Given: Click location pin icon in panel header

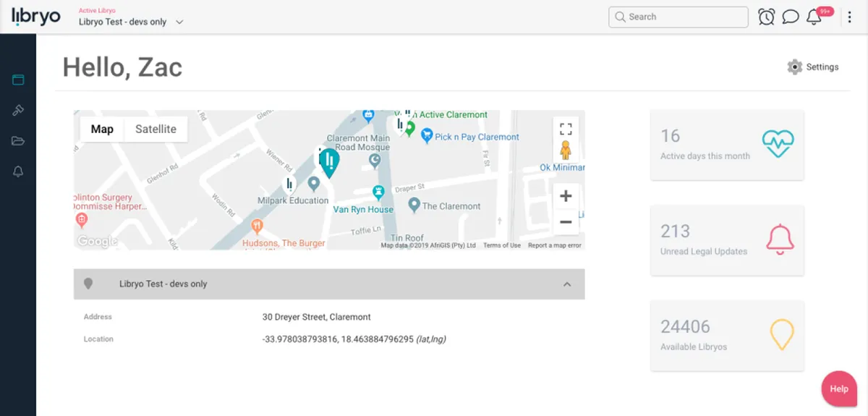Looking at the screenshot, I should pyautogui.click(x=88, y=284).
